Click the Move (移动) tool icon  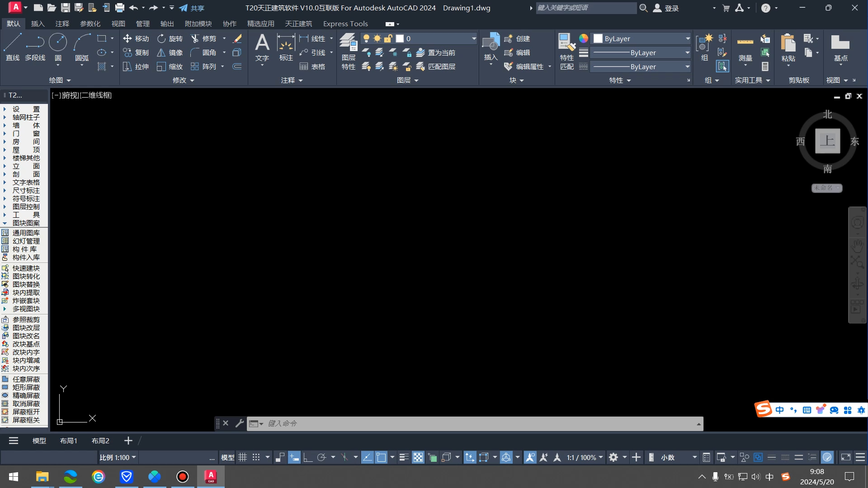coord(127,39)
